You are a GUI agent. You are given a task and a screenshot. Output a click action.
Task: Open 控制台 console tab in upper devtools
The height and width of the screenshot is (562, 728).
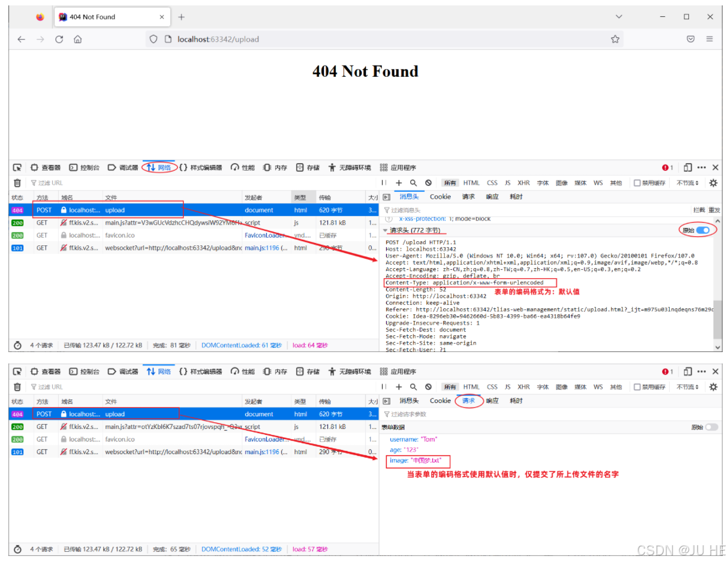click(x=85, y=168)
